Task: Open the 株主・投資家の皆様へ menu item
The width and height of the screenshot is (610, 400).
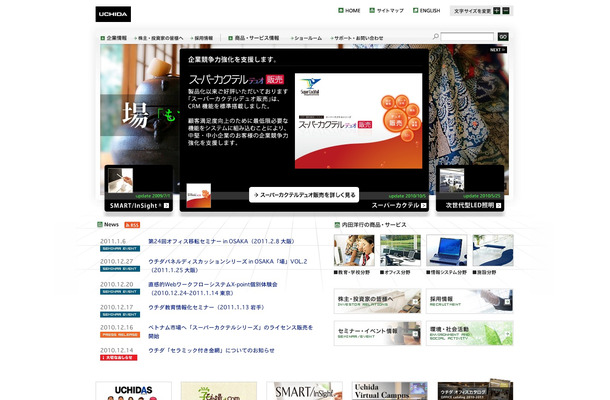Action: click(159, 38)
